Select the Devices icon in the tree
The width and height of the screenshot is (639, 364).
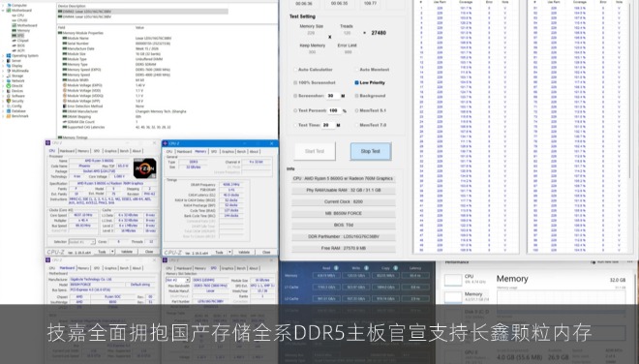(9, 91)
